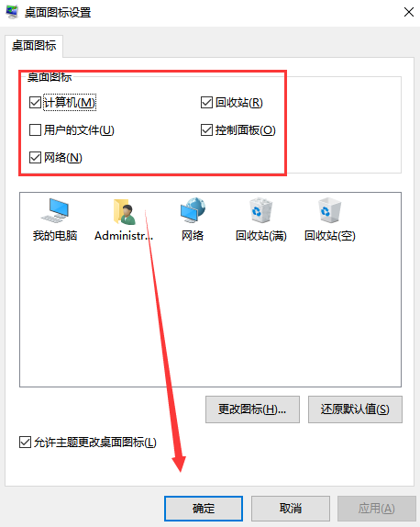Close the 桌面图标设置 dialog
Screen dimensions: 420x527
point(409,12)
